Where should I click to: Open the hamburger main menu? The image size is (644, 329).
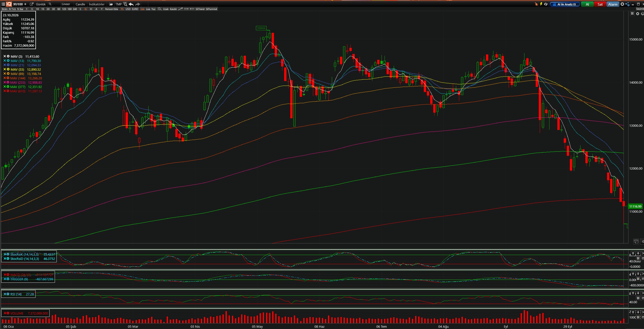(x=3, y=4)
